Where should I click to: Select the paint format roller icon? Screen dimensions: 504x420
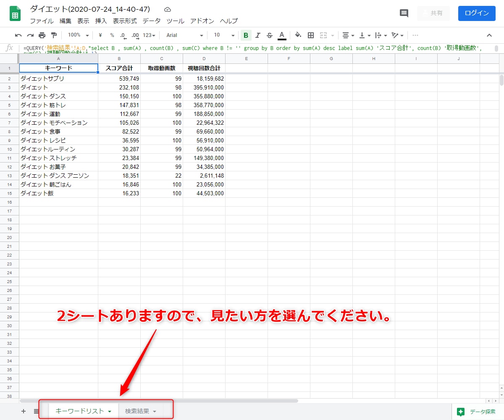54,35
